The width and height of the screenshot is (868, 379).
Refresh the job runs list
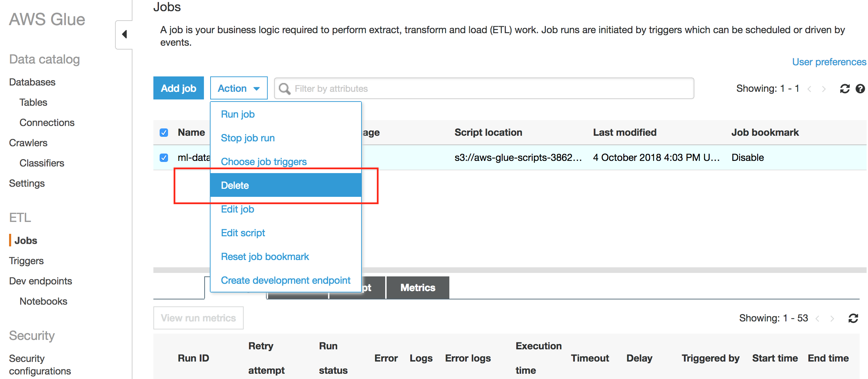[853, 318]
